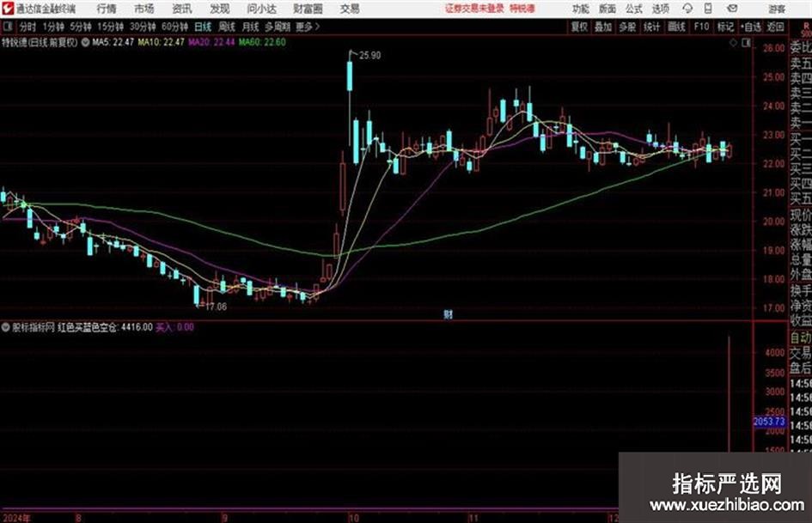Click the 游客 guest account label
Image resolution: width=812 pixels, height=523 pixels.
pos(777,9)
